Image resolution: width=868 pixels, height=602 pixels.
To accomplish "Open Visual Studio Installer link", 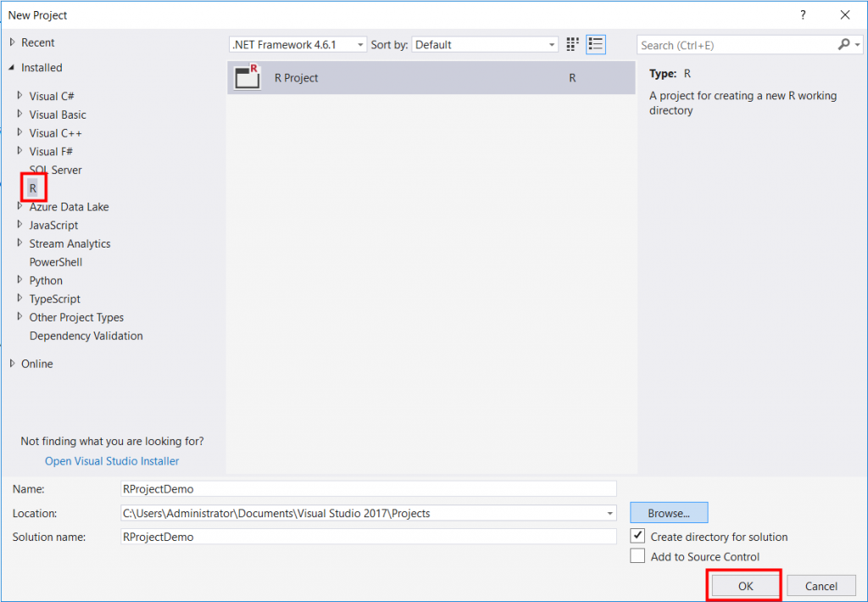I will tap(112, 460).
